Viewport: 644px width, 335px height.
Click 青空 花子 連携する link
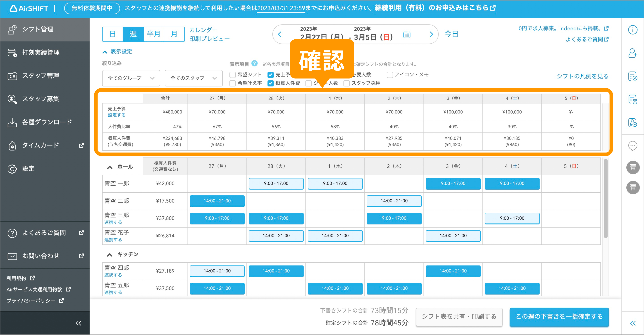113,240
